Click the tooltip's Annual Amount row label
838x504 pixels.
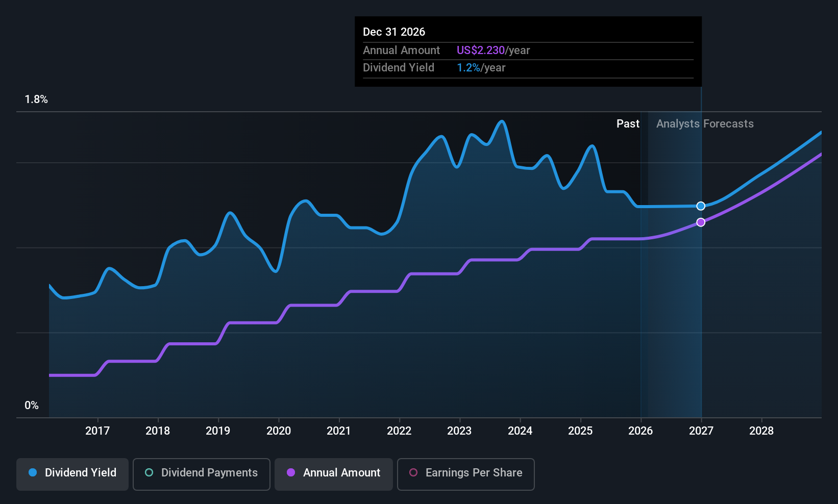pyautogui.click(x=401, y=50)
